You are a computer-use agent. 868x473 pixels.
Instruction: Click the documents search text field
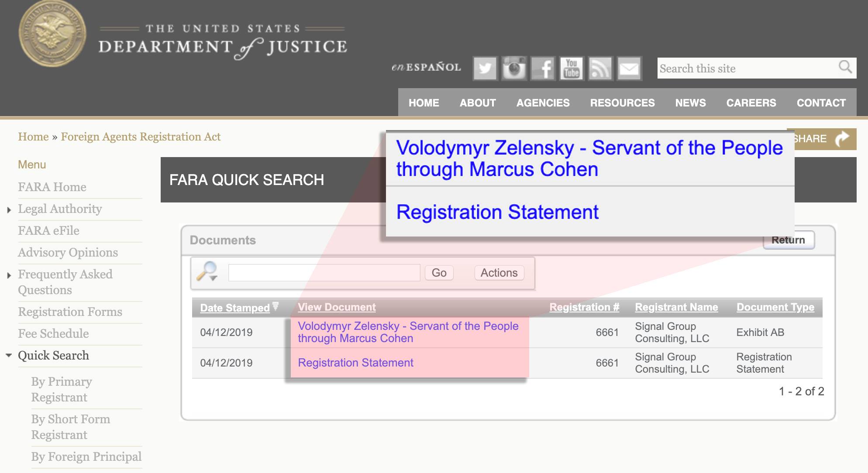click(324, 273)
